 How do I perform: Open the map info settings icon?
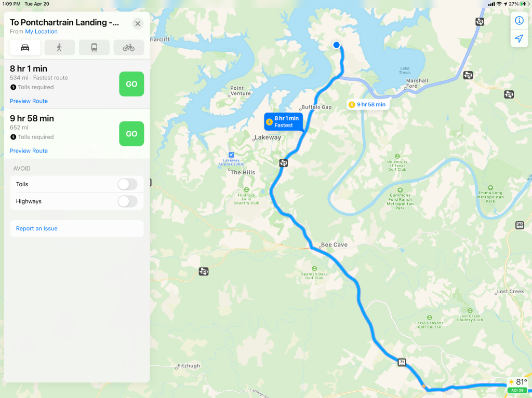coord(519,21)
